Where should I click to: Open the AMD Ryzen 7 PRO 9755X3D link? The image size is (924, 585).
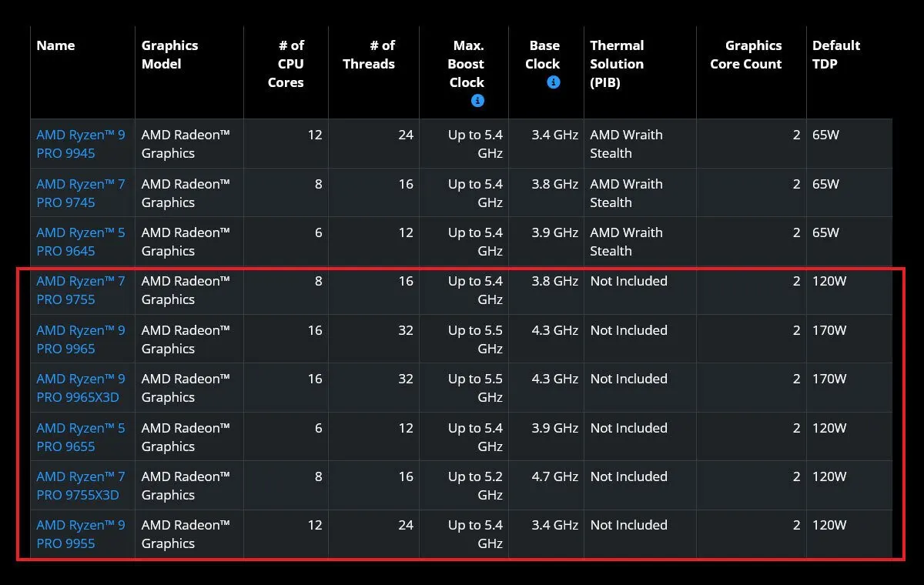80,486
